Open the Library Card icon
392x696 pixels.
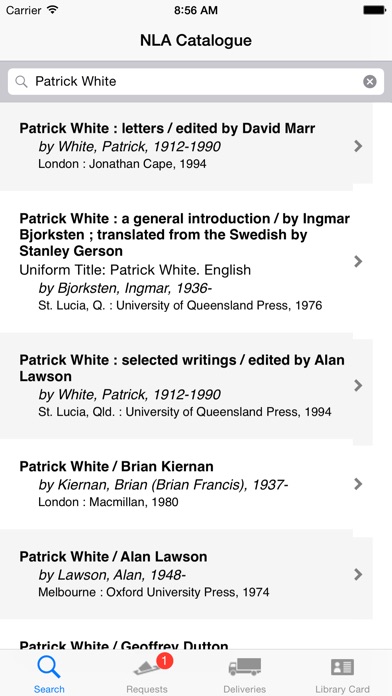pos(342,667)
